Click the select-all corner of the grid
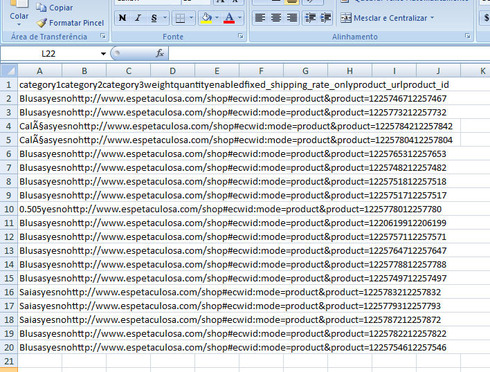Viewport: 490px width, 372px height. click(x=9, y=71)
